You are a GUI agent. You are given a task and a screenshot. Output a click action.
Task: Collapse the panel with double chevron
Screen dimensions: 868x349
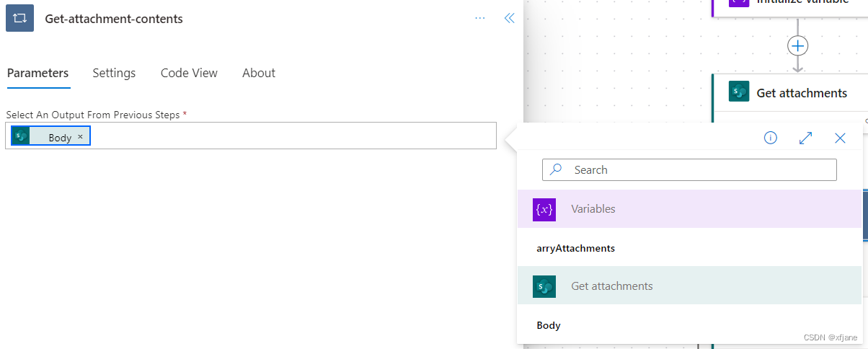[509, 19]
